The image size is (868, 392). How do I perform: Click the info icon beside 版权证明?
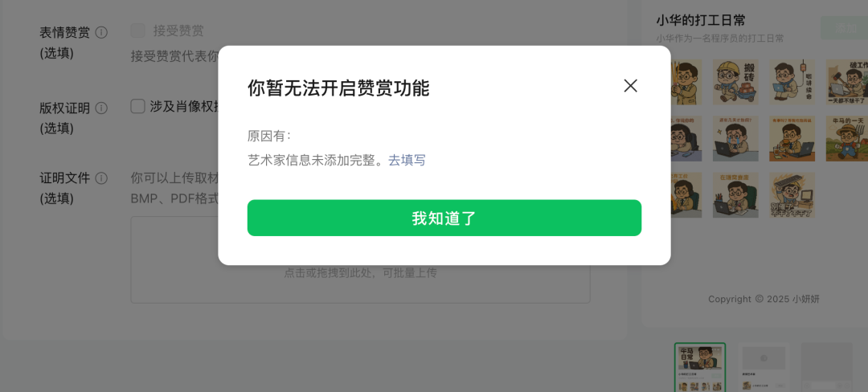pyautogui.click(x=101, y=108)
